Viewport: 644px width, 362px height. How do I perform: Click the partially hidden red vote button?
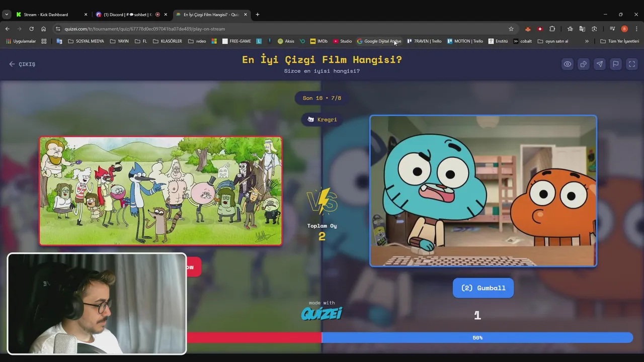194,267
